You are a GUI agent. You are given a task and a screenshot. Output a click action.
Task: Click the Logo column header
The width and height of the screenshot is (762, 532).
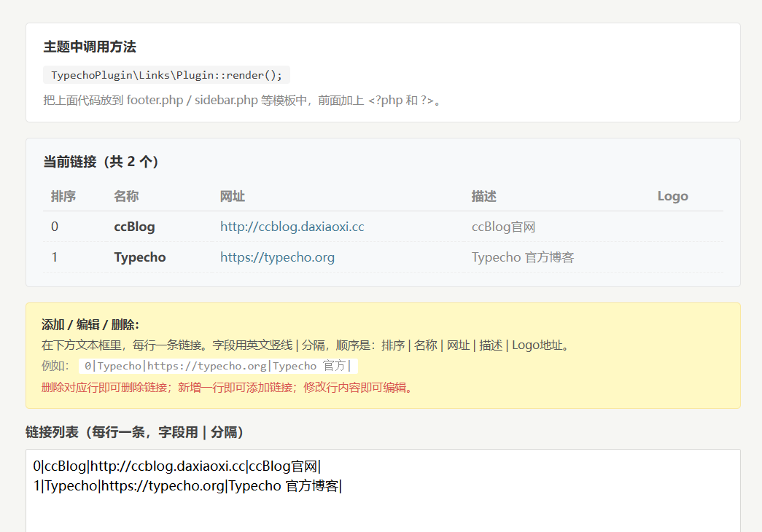tap(672, 196)
